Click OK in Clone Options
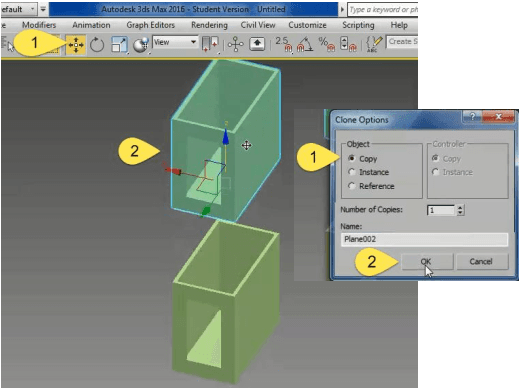 click(x=427, y=262)
